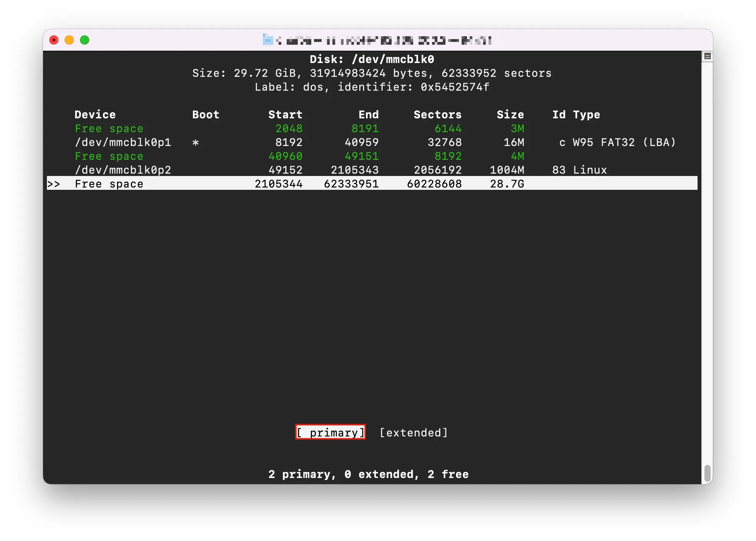Viewport: 756px width, 541px height.
Task: Click the Sectors column header
Action: point(438,115)
